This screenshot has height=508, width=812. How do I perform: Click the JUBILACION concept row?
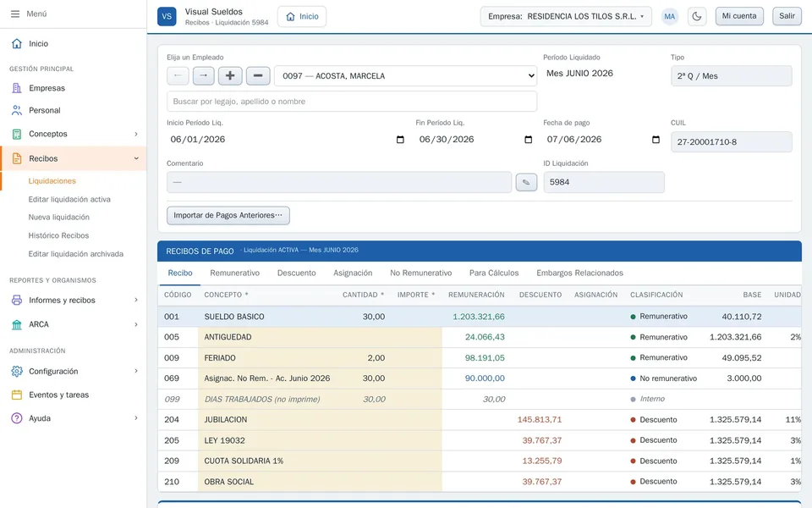pos(480,419)
